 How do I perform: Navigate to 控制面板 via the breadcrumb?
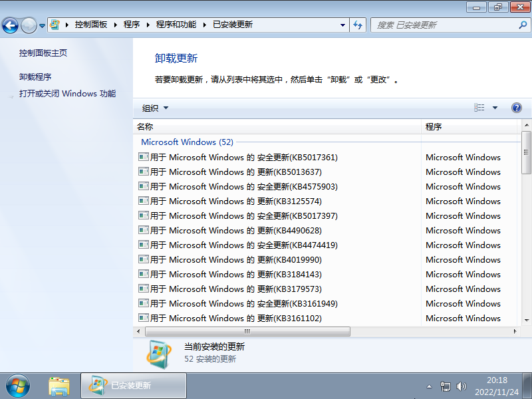click(92, 25)
